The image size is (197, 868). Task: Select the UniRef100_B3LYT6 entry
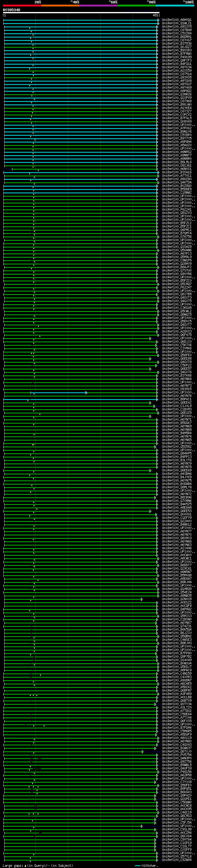[177, 460]
